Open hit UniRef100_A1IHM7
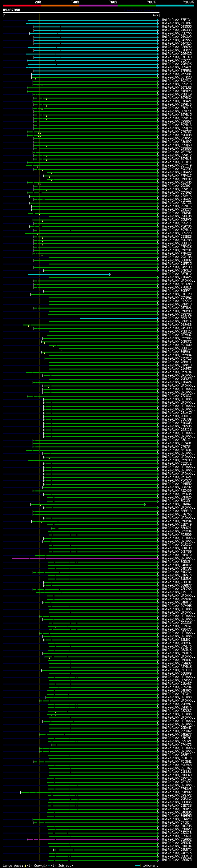 (x=177, y=23)
